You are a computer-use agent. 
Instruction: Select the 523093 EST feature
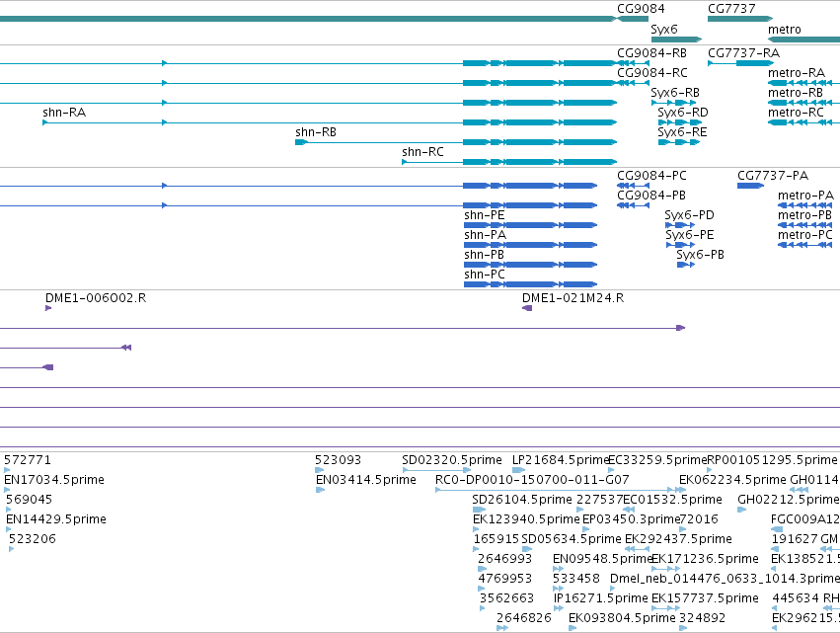(x=319, y=470)
